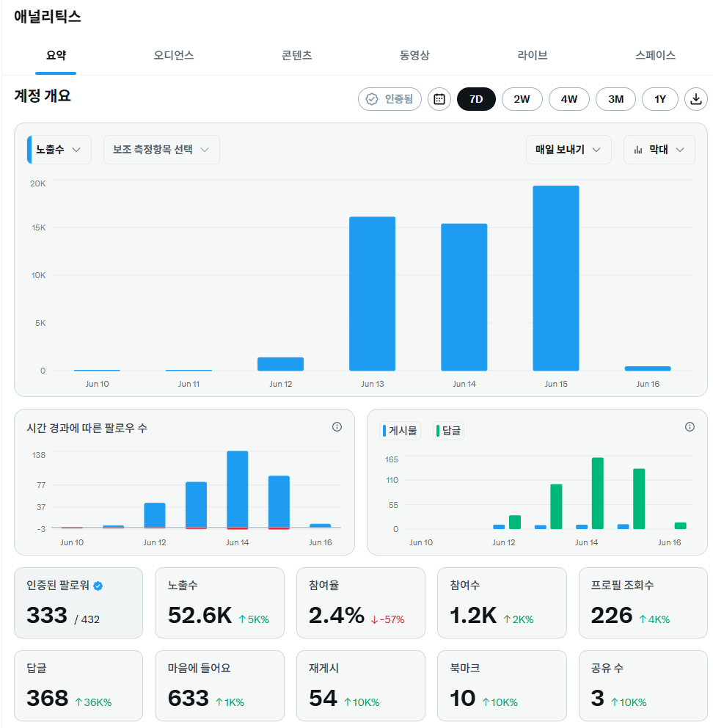Click the Jun 13 impressions bar
713x728 pixels.
pos(373,294)
